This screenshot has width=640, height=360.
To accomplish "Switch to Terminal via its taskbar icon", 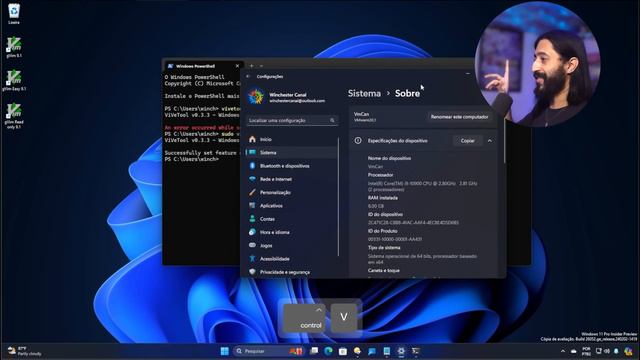I will 416,351.
